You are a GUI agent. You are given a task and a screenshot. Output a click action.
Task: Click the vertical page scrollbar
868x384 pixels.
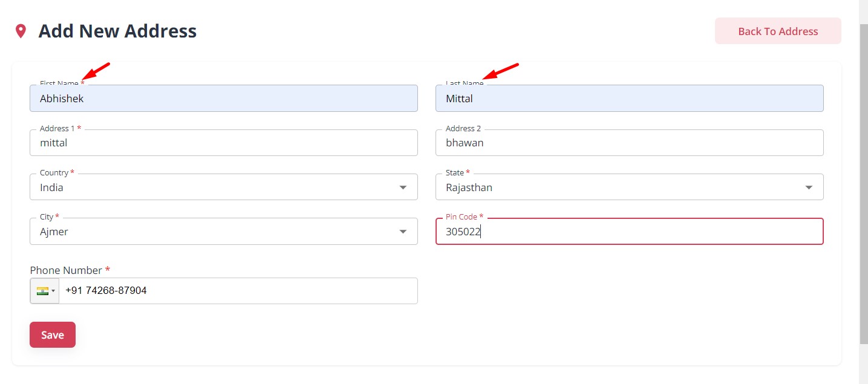click(x=863, y=181)
